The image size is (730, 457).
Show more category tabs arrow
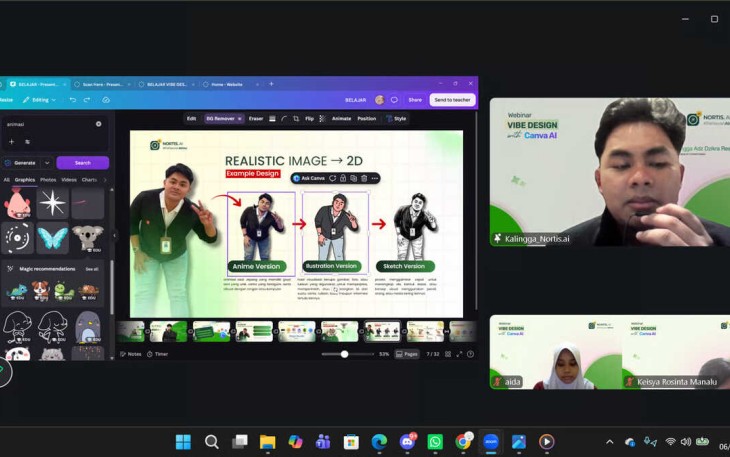point(105,180)
